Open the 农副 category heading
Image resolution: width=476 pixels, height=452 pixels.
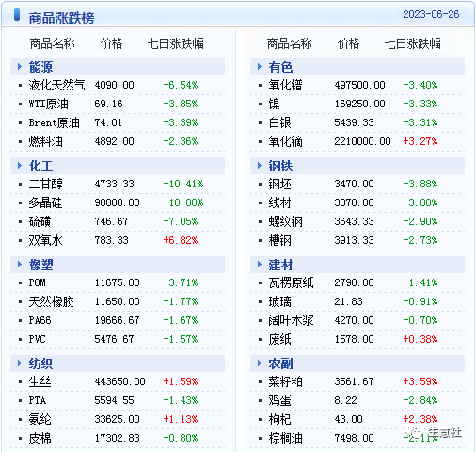point(280,363)
